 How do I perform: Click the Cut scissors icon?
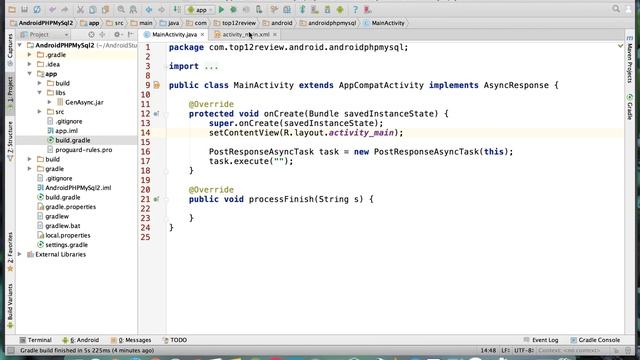pos(80,9)
